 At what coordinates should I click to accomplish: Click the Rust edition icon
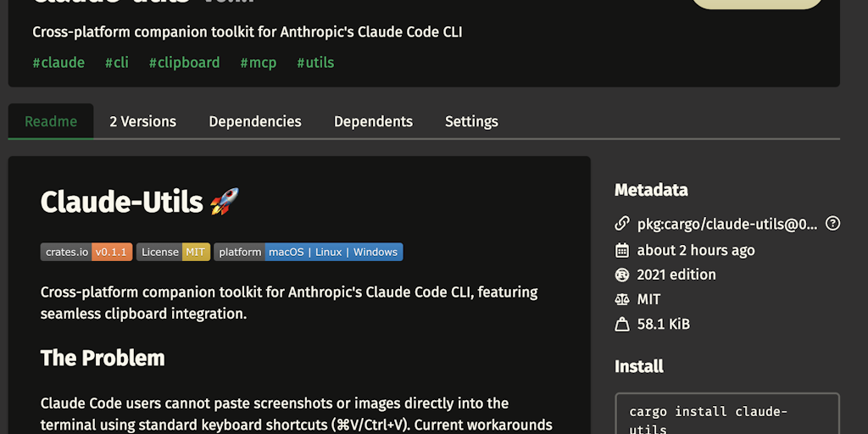[x=622, y=275]
